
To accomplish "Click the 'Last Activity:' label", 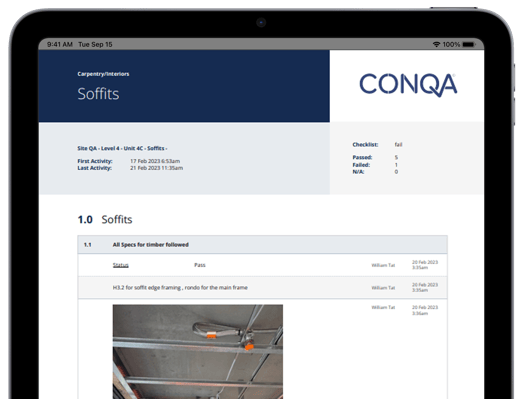I will pos(95,168).
